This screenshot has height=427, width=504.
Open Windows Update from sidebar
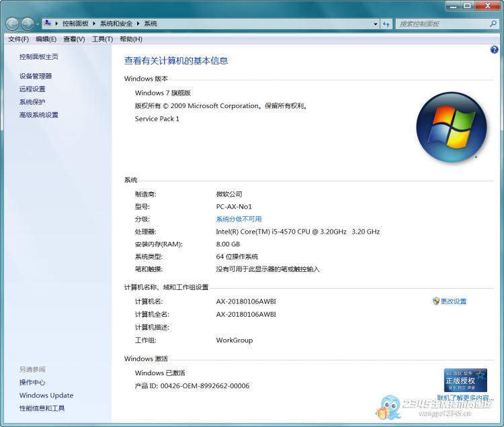coord(46,395)
